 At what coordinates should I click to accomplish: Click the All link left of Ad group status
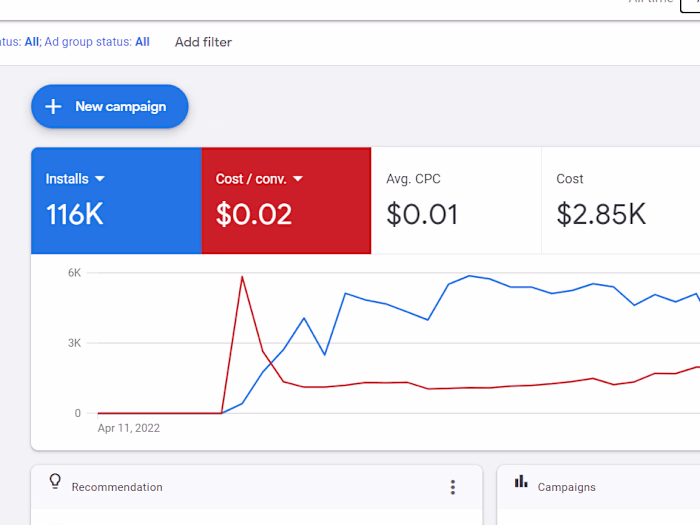[x=31, y=42]
